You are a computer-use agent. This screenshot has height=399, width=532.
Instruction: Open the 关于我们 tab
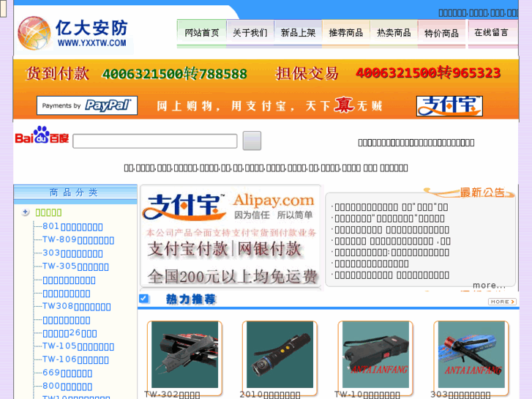click(x=250, y=33)
